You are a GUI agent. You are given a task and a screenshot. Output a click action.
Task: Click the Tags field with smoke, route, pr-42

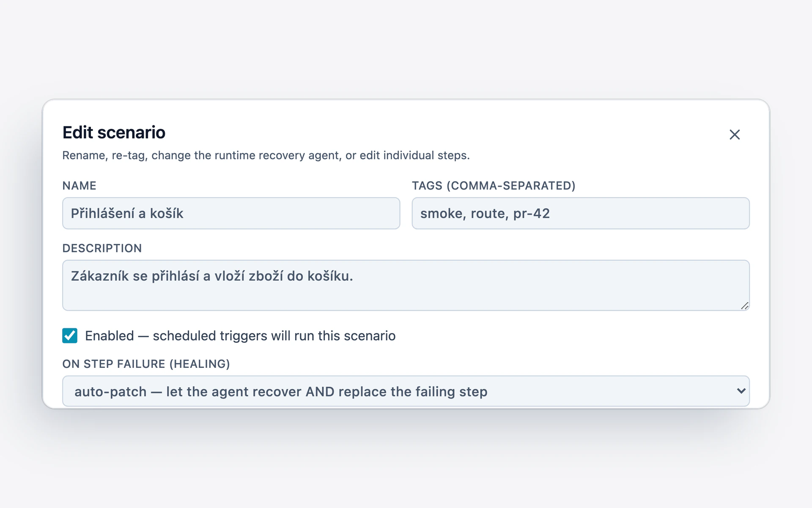[581, 213]
